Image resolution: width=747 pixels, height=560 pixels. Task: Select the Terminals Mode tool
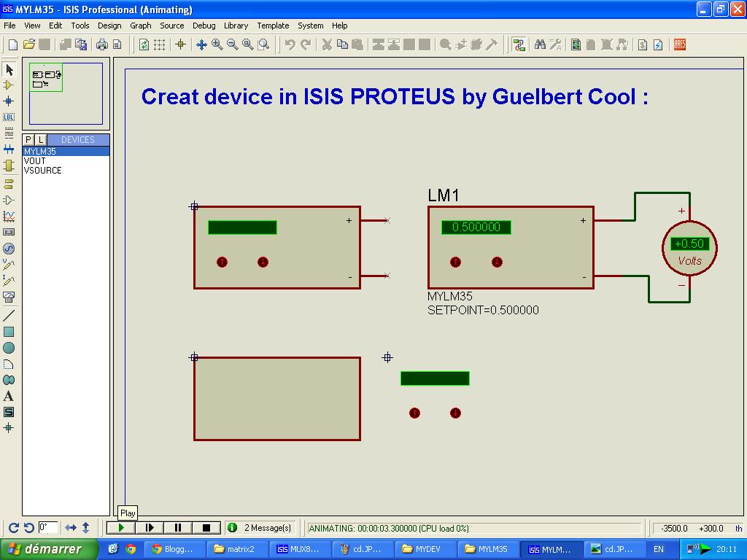coord(9,184)
